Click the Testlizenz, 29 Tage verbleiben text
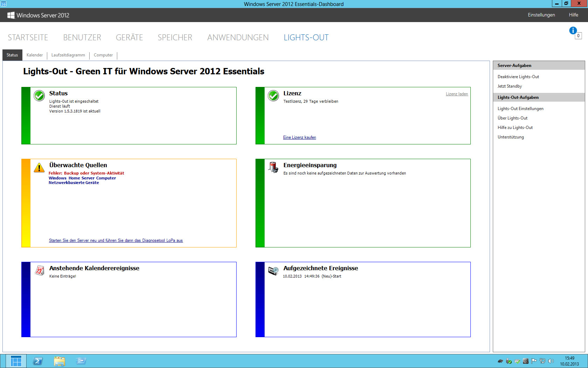Image resolution: width=588 pixels, height=368 pixels. 311,101
